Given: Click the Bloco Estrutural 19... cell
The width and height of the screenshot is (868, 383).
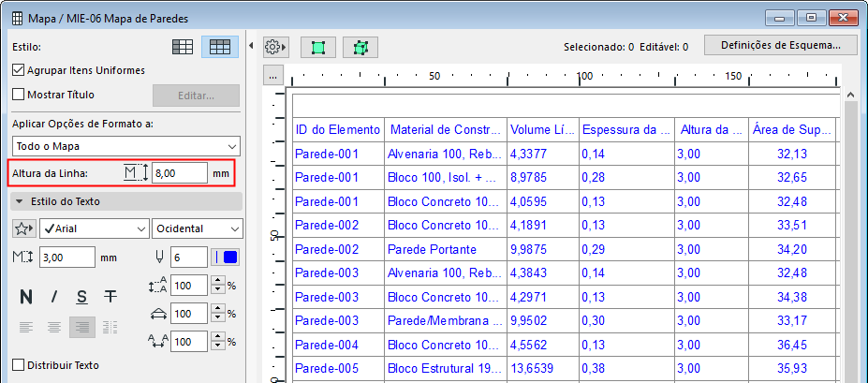Looking at the screenshot, I should [x=446, y=369].
